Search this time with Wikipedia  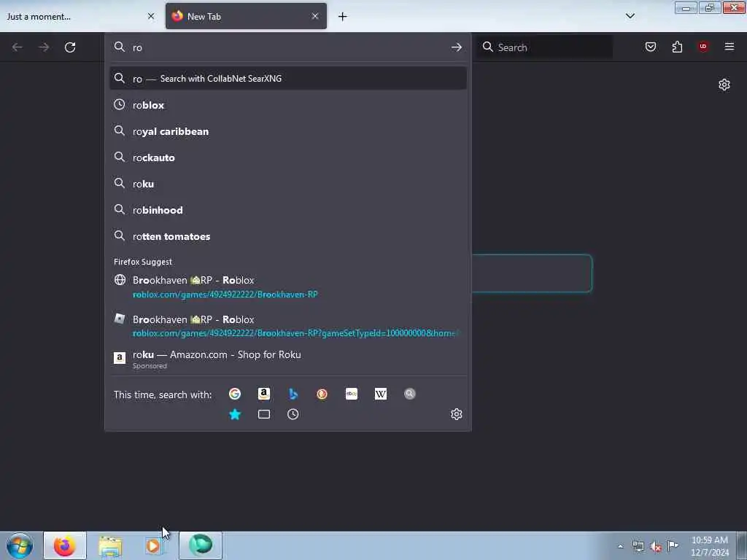[381, 394]
